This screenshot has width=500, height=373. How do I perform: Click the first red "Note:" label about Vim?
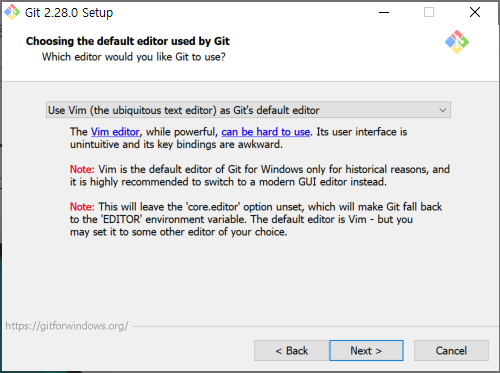(x=82, y=169)
